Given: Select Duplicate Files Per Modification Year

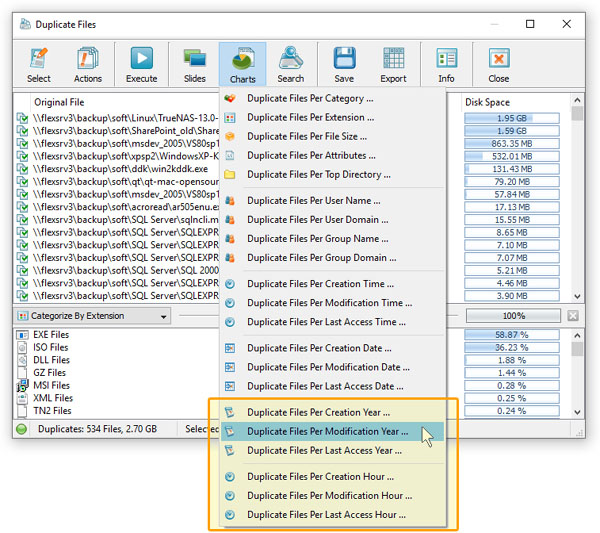Looking at the screenshot, I should tap(332, 432).
